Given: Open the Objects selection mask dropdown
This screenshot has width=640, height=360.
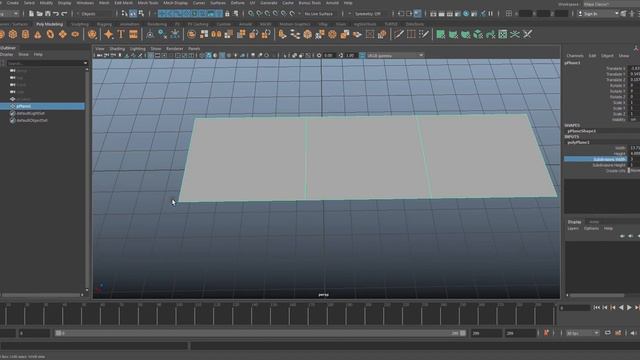Looking at the screenshot, I should click(95, 13).
